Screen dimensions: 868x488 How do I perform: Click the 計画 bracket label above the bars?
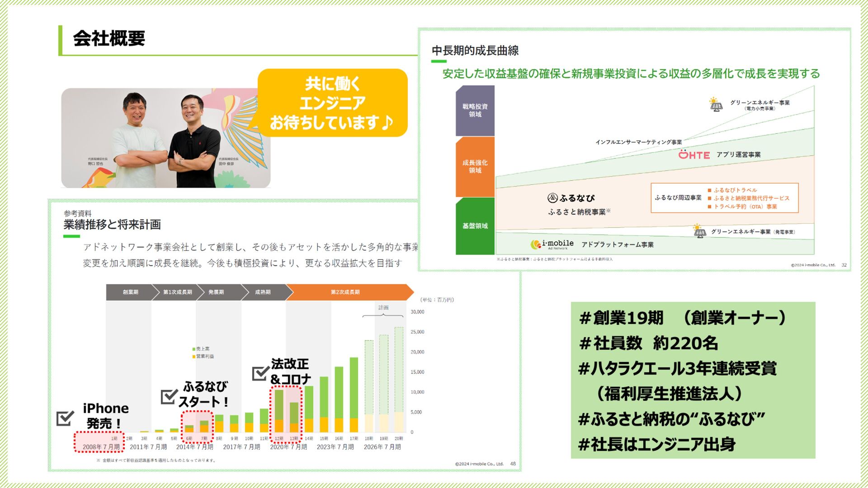pos(383,308)
